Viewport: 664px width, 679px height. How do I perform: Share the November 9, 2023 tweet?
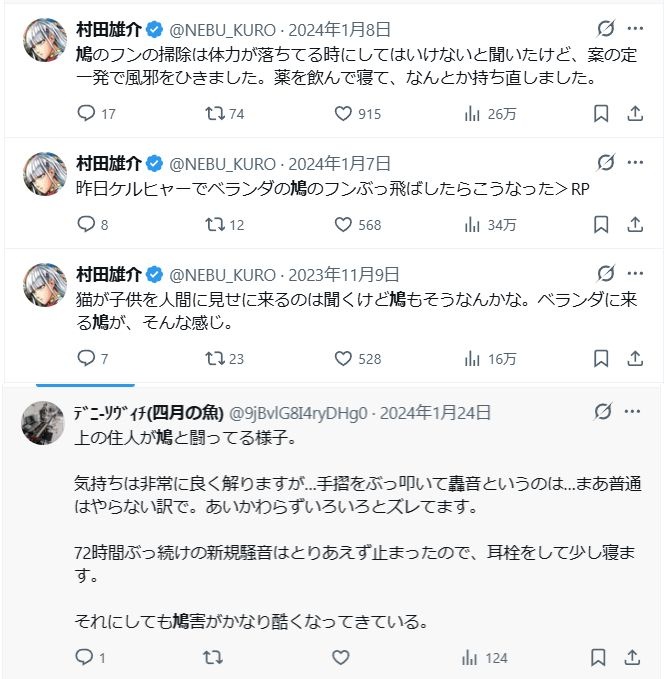click(635, 359)
